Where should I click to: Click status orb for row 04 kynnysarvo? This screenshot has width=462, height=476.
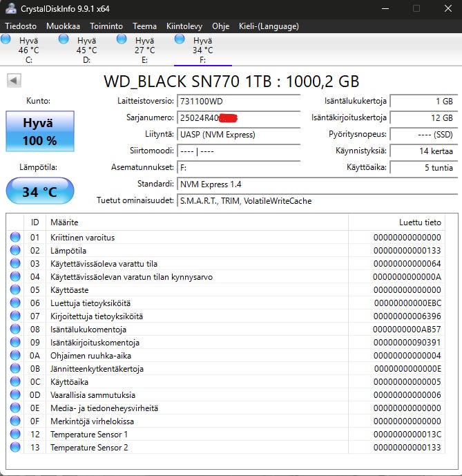pyautogui.click(x=15, y=276)
